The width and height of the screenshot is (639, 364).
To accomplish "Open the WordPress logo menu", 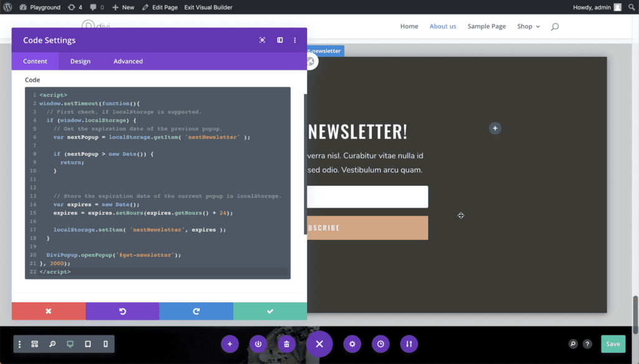I will (7, 7).
